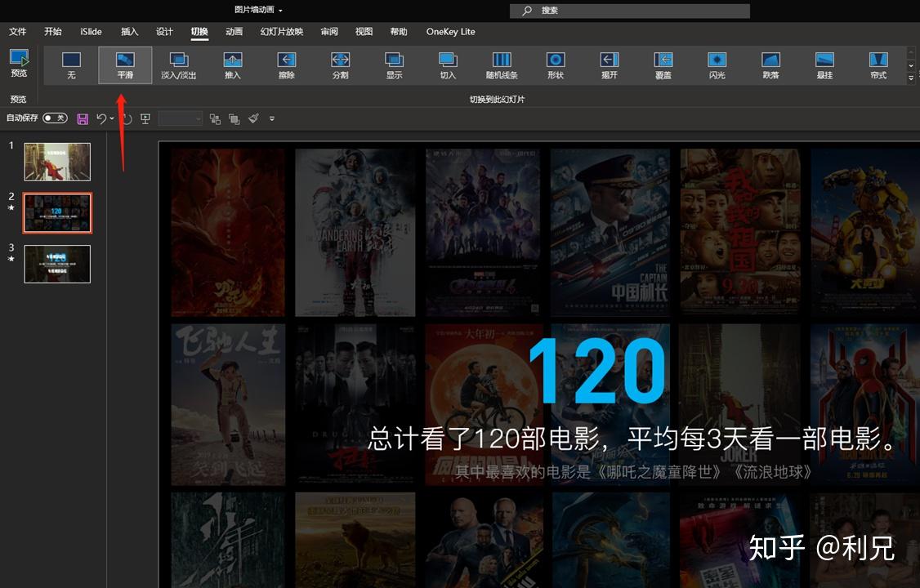Click the search magnifier icon in title bar
Image resolution: width=920 pixels, height=588 pixels.
coord(527,11)
